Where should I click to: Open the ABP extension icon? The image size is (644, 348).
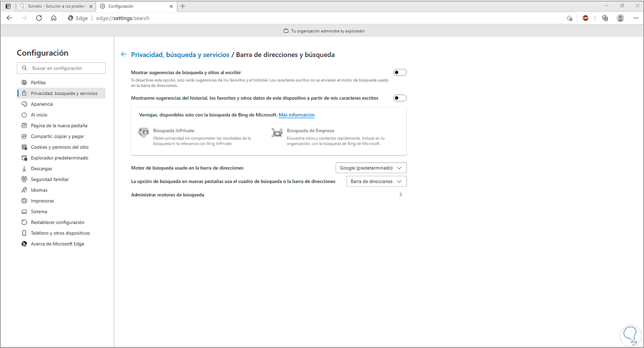[586, 18]
